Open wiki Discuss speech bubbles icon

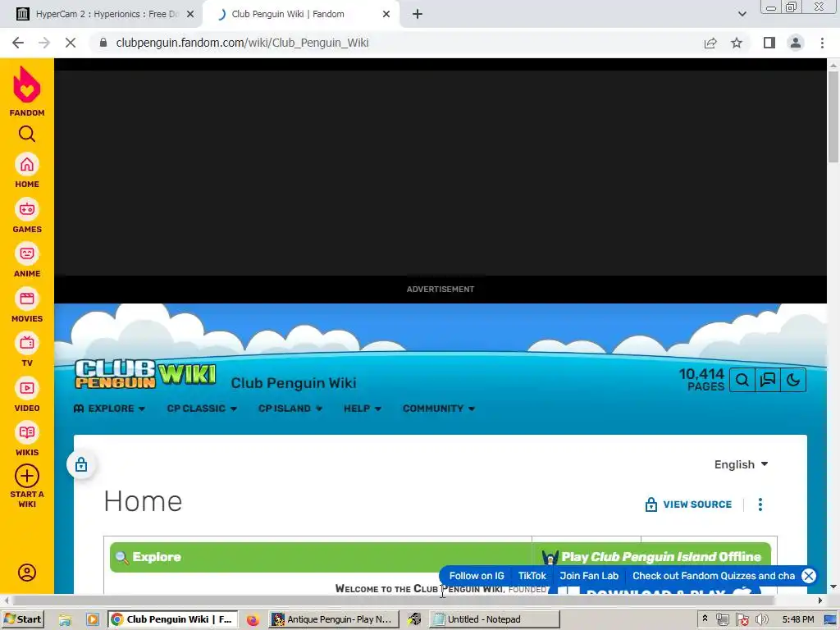(768, 380)
